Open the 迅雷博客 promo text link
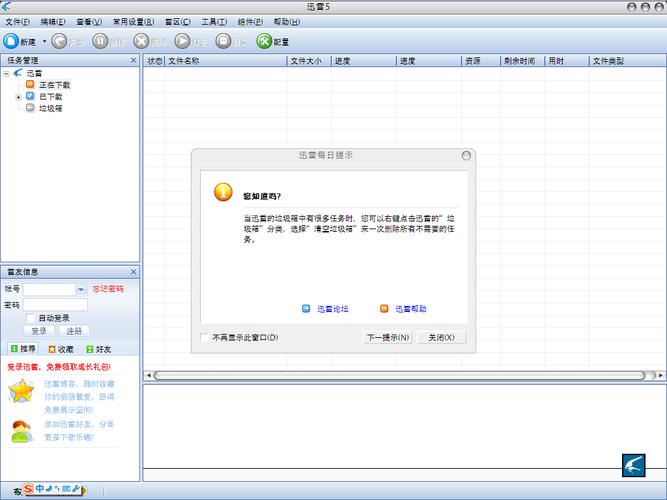This screenshot has height=500, width=667. point(80,397)
